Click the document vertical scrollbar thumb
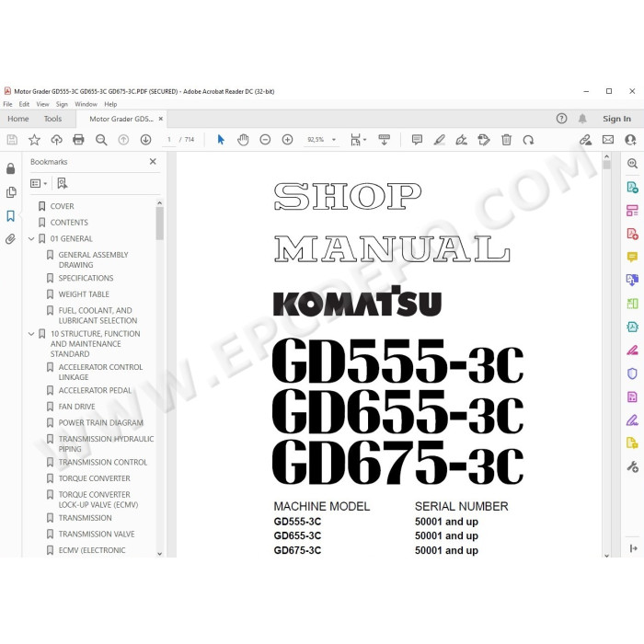Viewport: 644px width, 644px height. pos(606,165)
